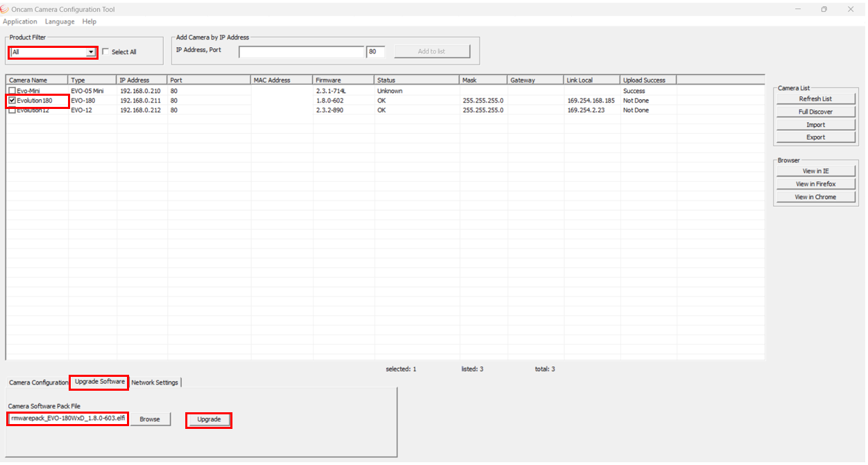Click firmware value 1.8.0-602

tap(330, 101)
